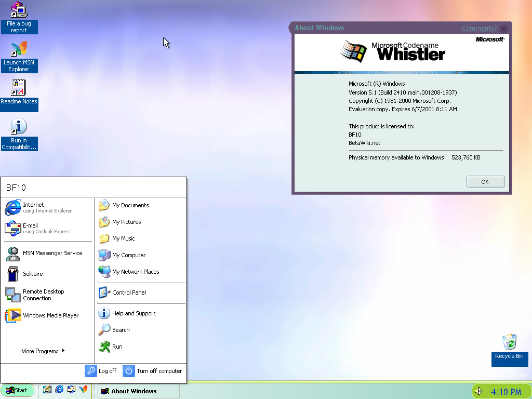The height and width of the screenshot is (399, 532).
Task: Click the Windows Media Player icon
Action: click(x=12, y=315)
